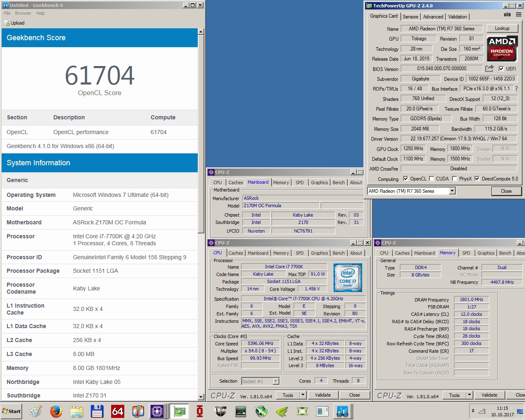Open AIDA64 red 64 taskbar icon

pyautogui.click(x=118, y=411)
